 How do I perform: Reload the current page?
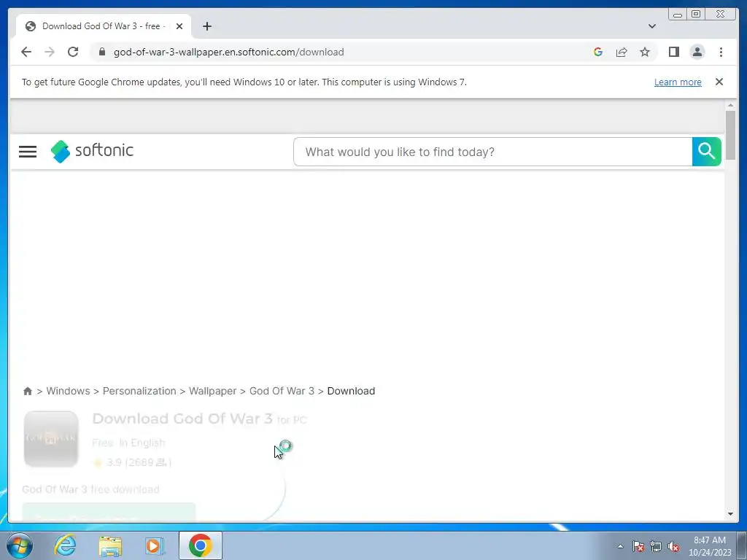pyautogui.click(x=73, y=52)
